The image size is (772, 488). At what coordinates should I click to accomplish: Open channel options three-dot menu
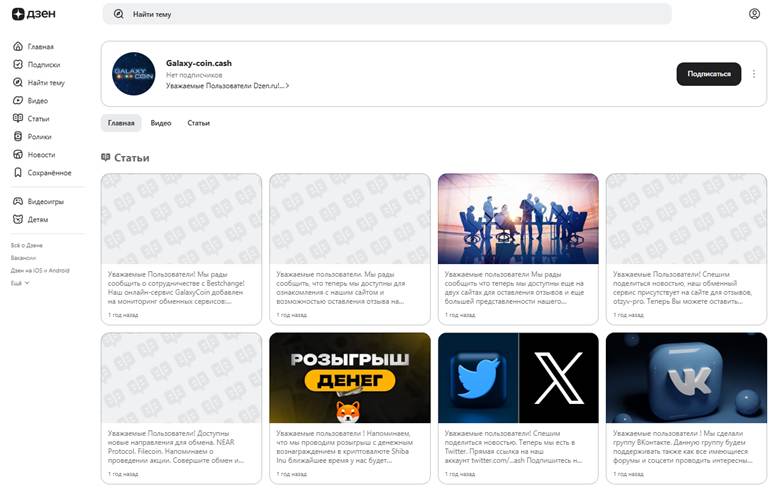click(x=754, y=74)
